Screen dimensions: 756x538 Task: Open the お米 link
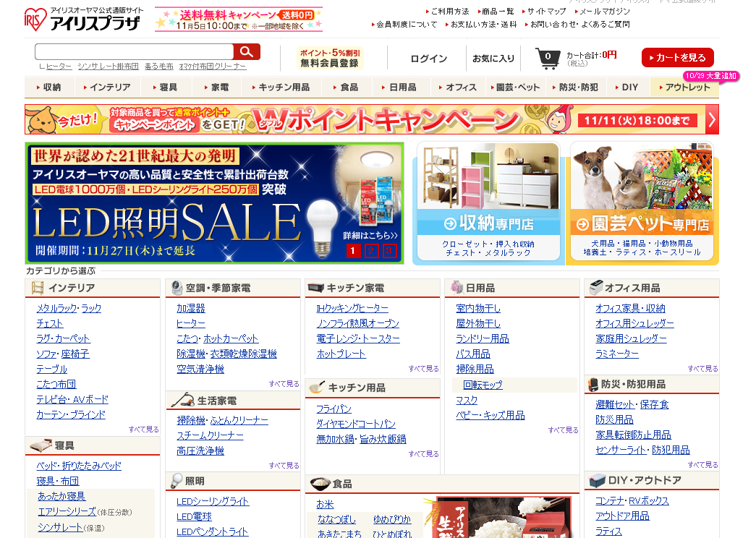click(325, 505)
